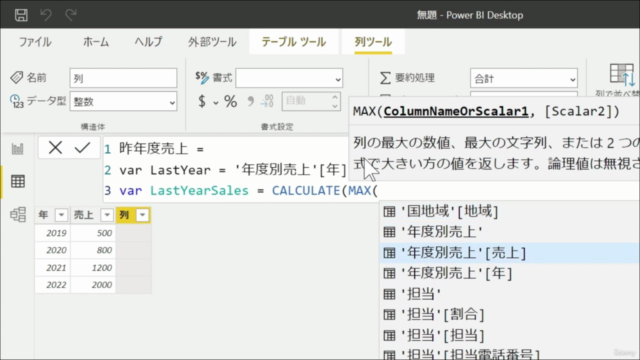Click cell with year 2020
Screen dimensions: 640x360
pyautogui.click(x=53, y=250)
